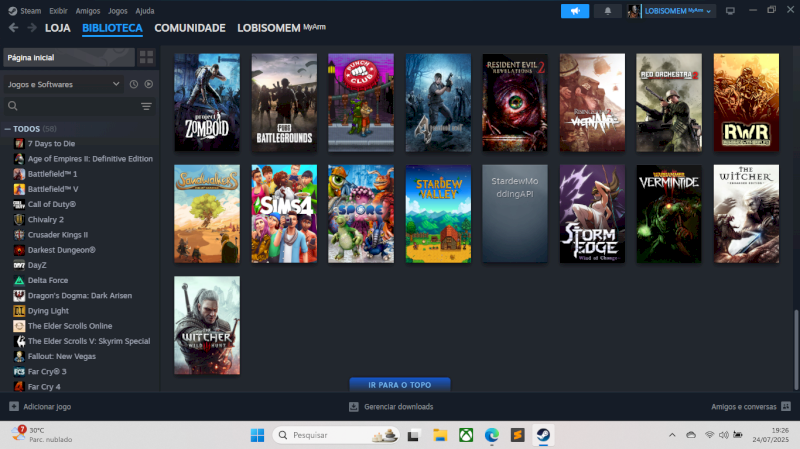Click the Steam logo in the menu bar
This screenshot has width=800, height=449.
pyautogui.click(x=13, y=11)
